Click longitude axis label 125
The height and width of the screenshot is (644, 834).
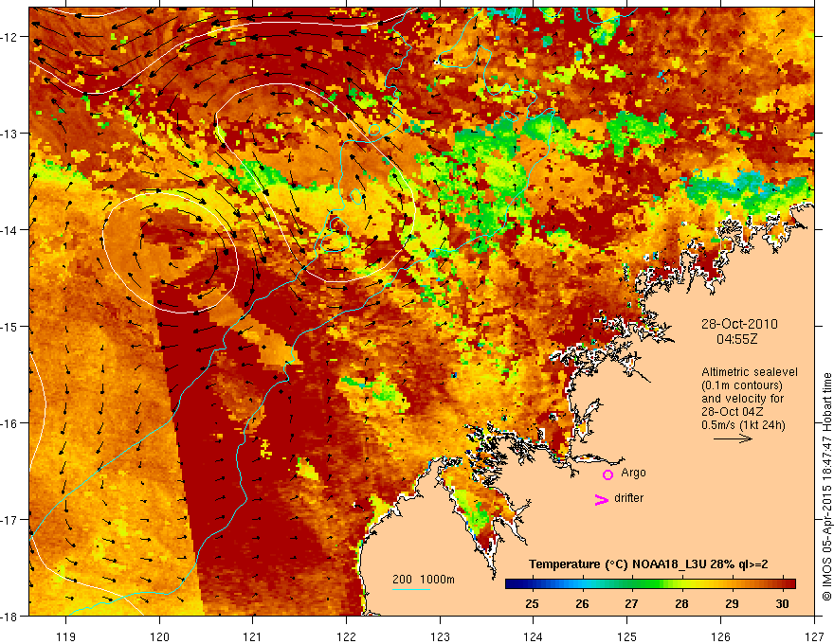(627, 636)
